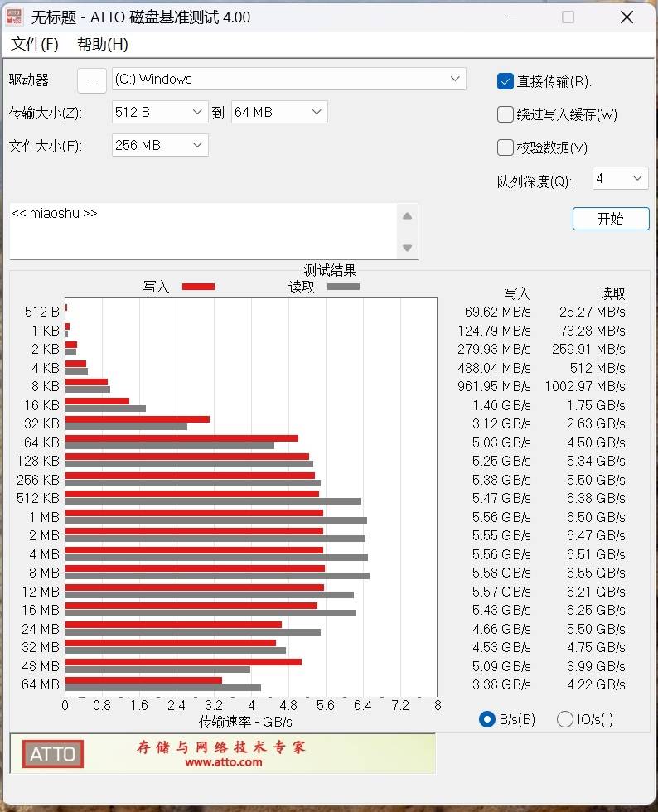658x812 pixels.
Task: Click the gray 读取 legend swatch
Action: 343,287
